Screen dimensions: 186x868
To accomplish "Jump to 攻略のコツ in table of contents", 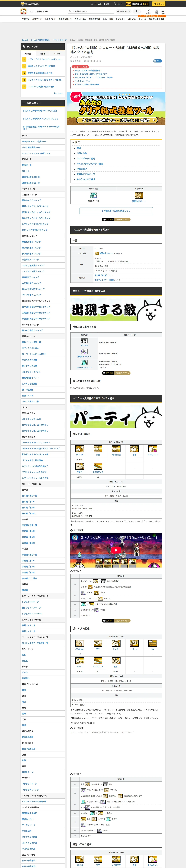I will (x=82, y=169).
